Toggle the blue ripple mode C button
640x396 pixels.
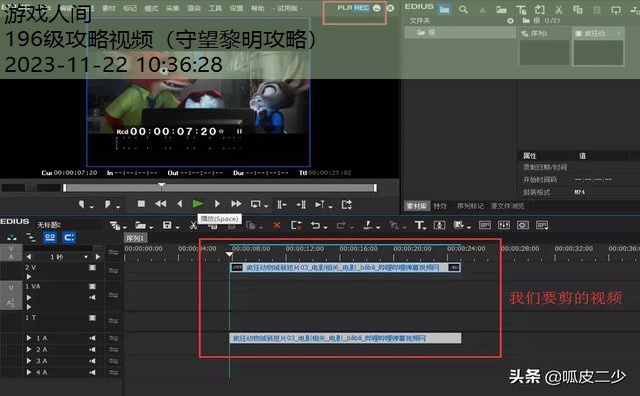pos(69,237)
